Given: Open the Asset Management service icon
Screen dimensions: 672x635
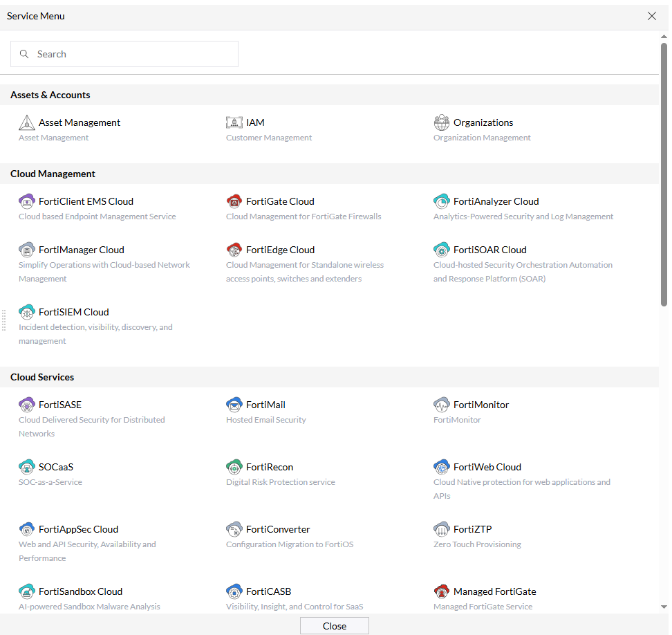Looking at the screenshot, I should (26, 122).
